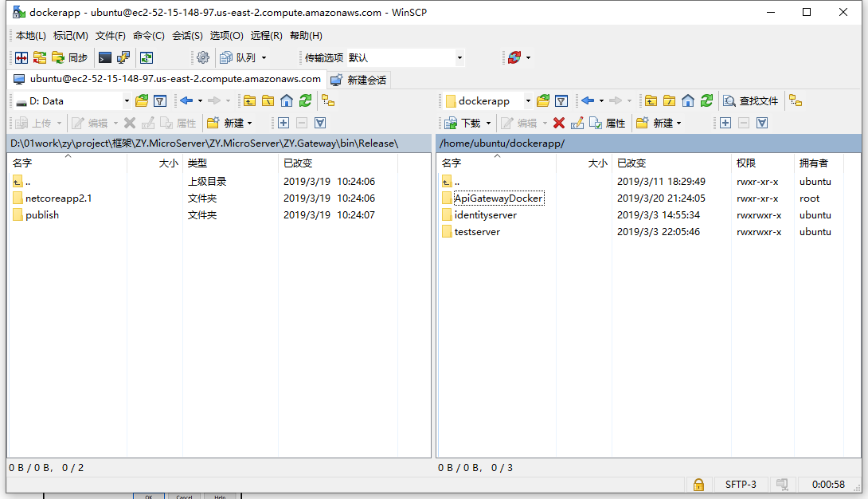Select the testserver remote folder
The height and width of the screenshot is (499, 868).
click(x=477, y=231)
